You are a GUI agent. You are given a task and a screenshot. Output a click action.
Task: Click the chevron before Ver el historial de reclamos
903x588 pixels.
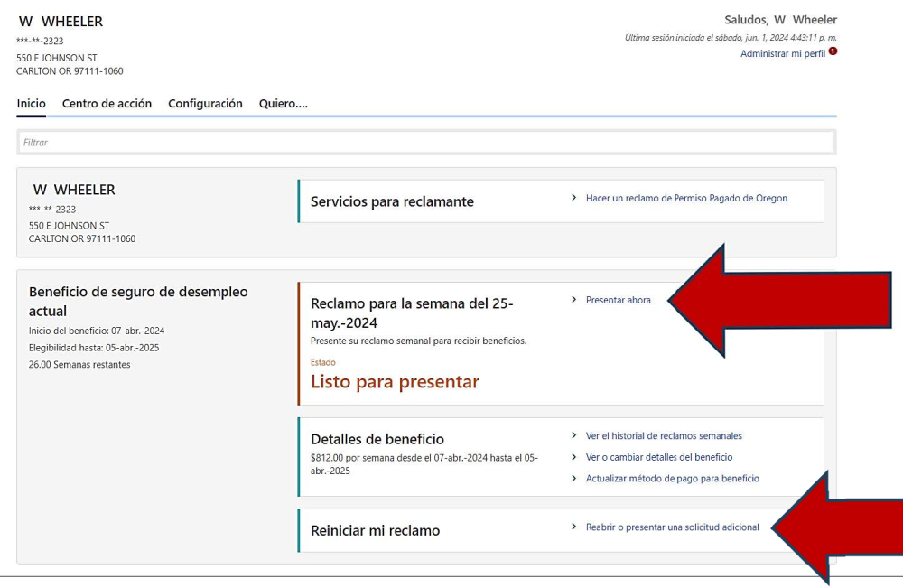click(x=574, y=435)
